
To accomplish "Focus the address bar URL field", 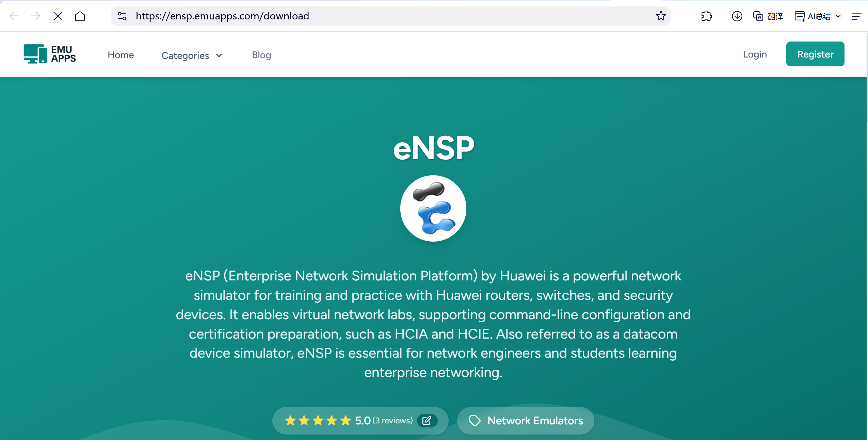I will point(390,16).
